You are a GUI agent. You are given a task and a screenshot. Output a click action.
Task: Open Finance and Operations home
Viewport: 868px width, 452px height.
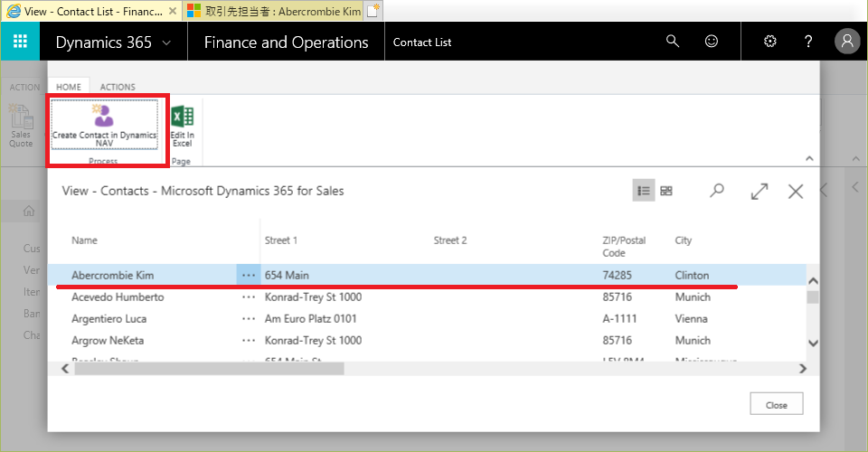coord(287,42)
